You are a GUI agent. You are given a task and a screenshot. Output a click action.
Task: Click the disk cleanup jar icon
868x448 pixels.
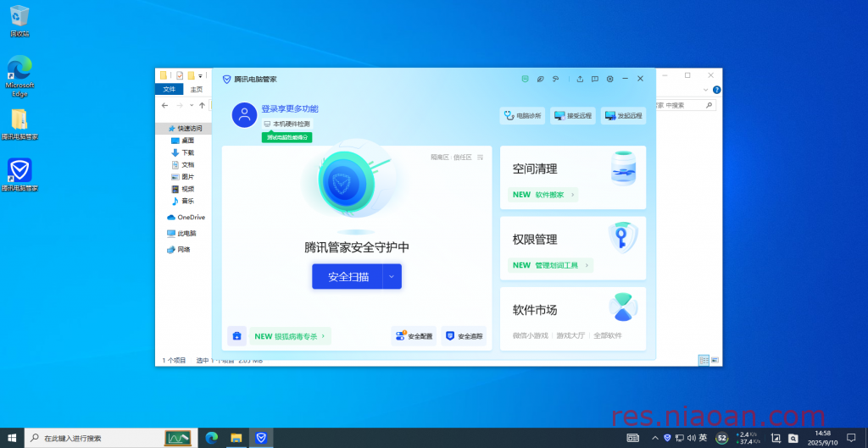[623, 169]
